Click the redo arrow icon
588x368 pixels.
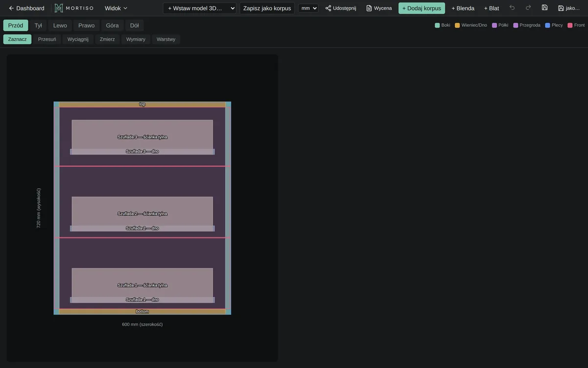coord(528,8)
